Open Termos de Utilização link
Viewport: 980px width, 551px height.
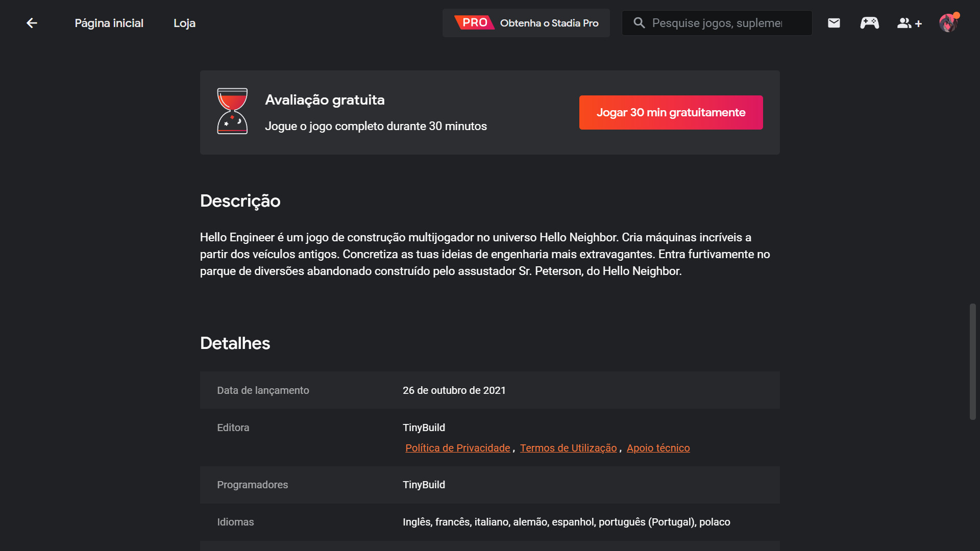tap(568, 448)
